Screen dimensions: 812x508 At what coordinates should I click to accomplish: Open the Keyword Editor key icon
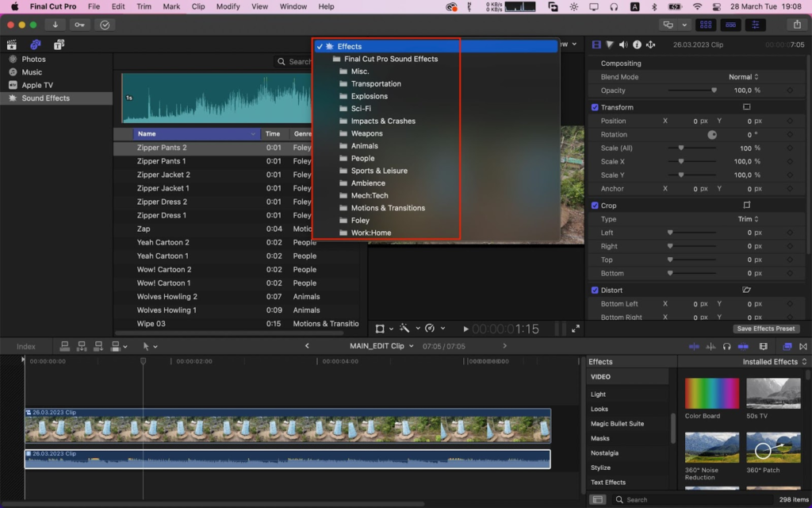[x=79, y=25]
